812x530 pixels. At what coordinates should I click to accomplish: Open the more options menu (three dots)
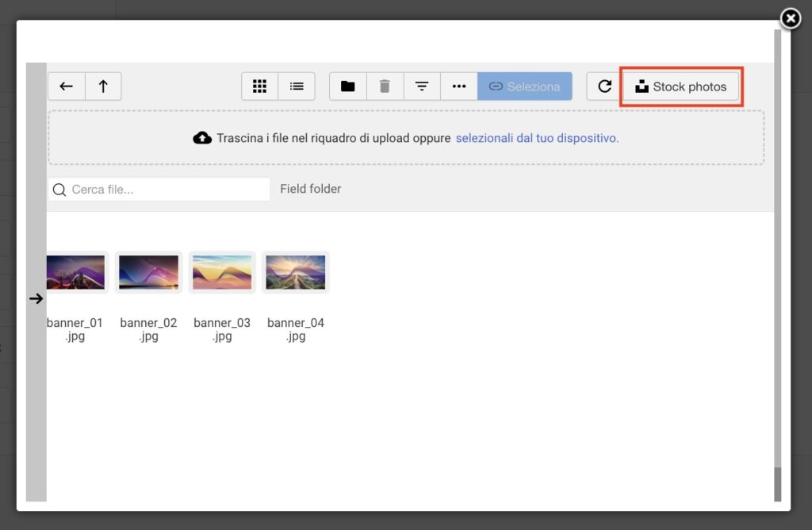pyautogui.click(x=459, y=86)
